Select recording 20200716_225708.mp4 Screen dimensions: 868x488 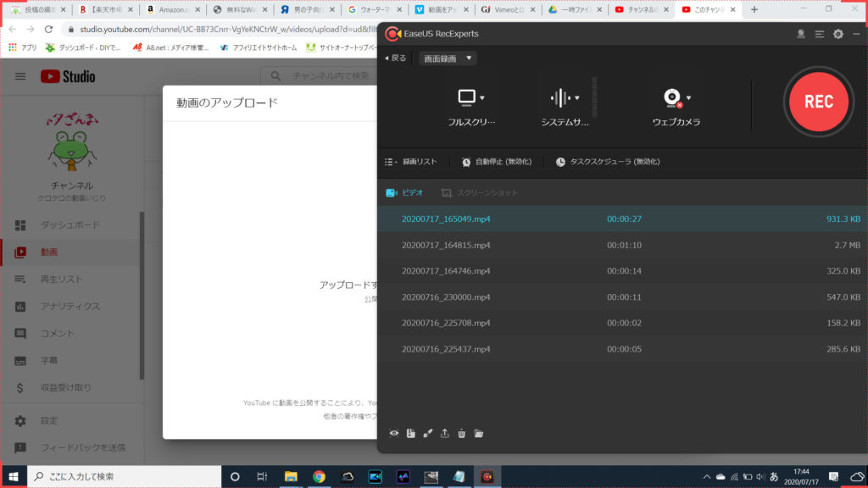click(622, 323)
